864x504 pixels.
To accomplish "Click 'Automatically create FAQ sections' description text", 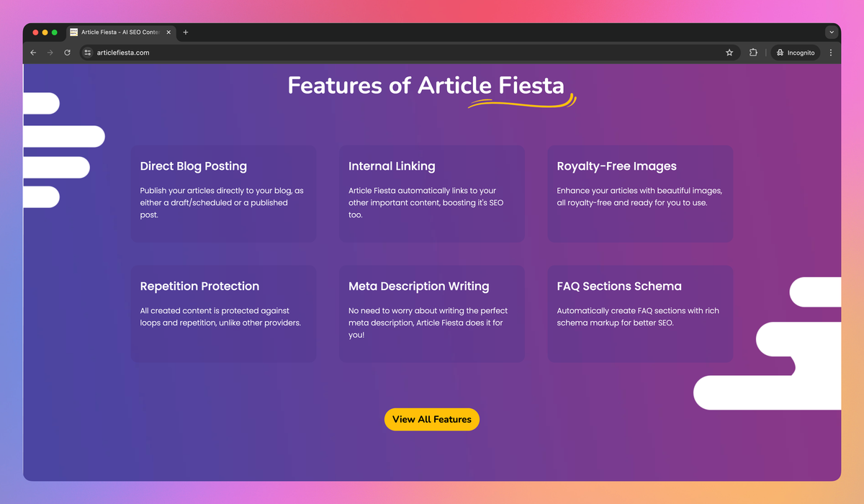I will tap(638, 317).
